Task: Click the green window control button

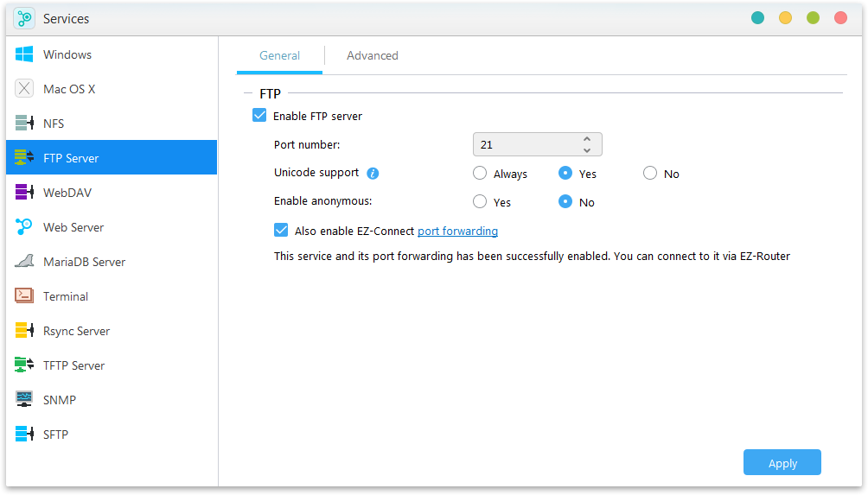Action: coord(813,18)
